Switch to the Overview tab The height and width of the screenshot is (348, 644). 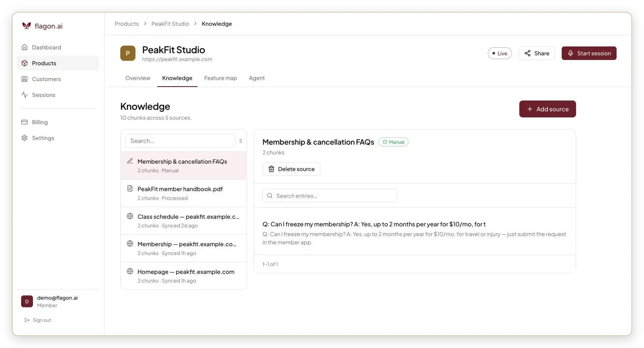tap(138, 78)
